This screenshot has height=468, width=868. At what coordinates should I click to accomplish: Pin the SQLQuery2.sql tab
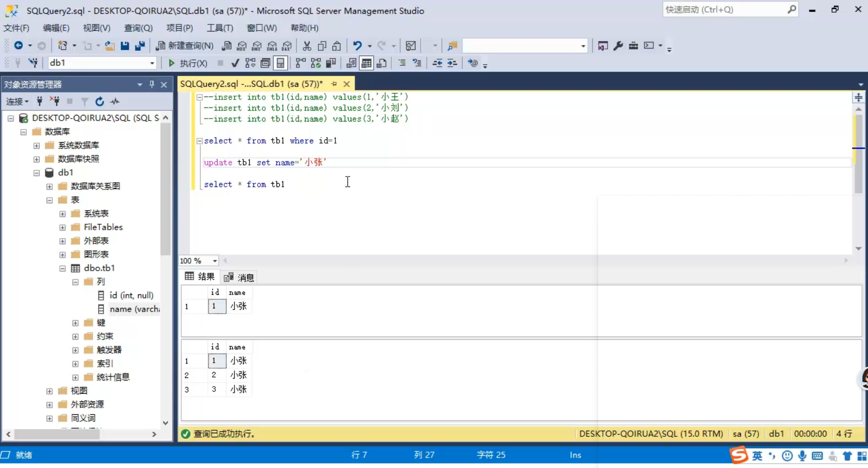[x=334, y=84]
